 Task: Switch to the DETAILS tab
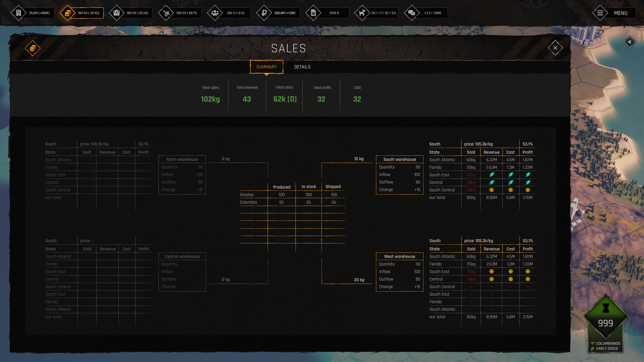[302, 67]
